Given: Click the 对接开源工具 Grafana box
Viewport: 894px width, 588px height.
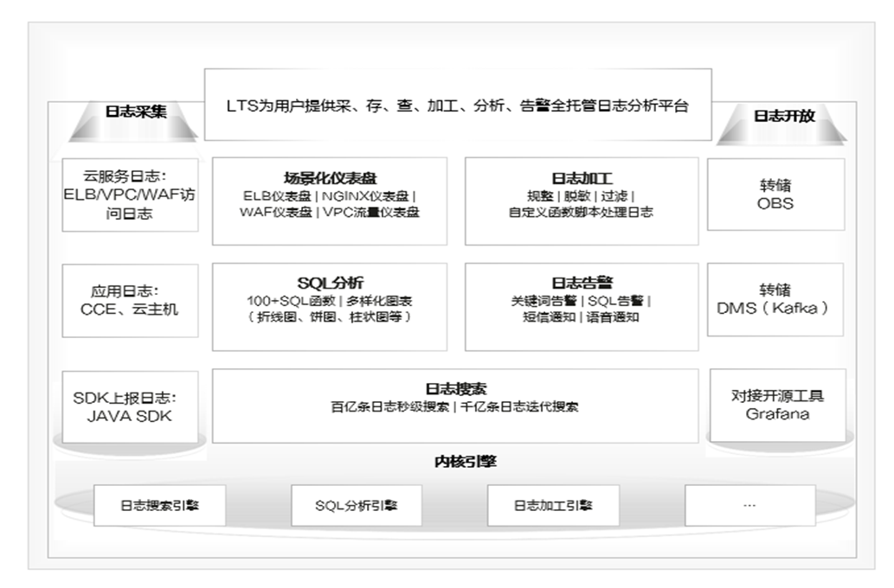Looking at the screenshot, I should (778, 405).
